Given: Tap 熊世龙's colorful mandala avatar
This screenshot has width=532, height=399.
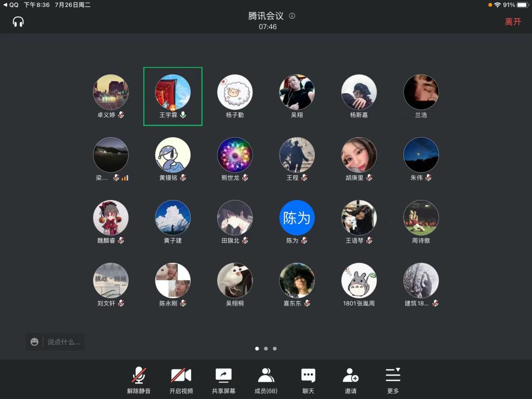Looking at the screenshot, I should [x=235, y=155].
